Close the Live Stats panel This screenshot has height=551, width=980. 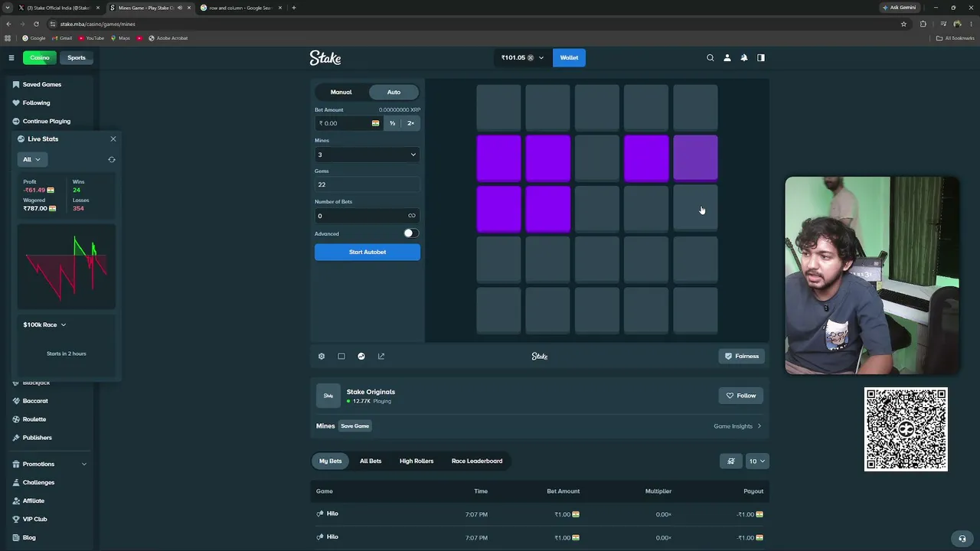(113, 139)
